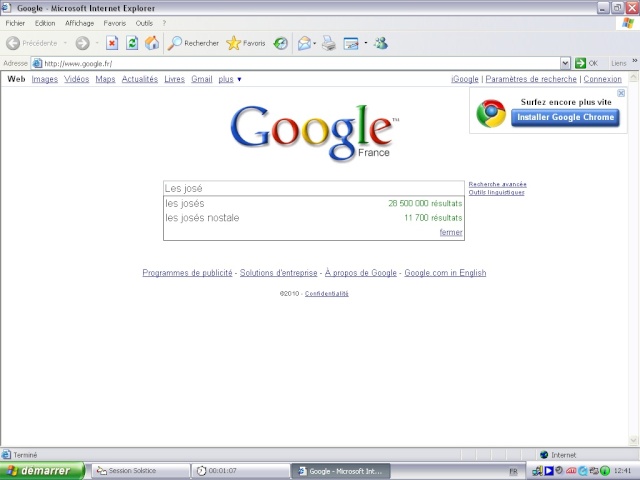
Task: Click the Google Chrome logo icon
Action: (491, 113)
